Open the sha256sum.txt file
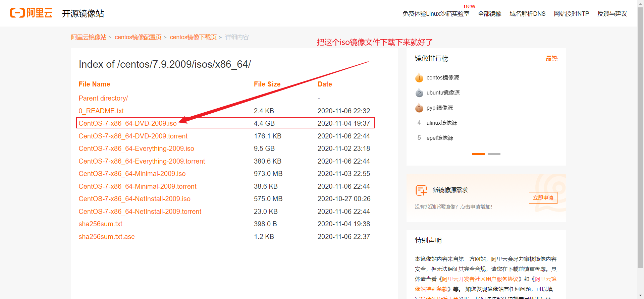 tap(100, 224)
